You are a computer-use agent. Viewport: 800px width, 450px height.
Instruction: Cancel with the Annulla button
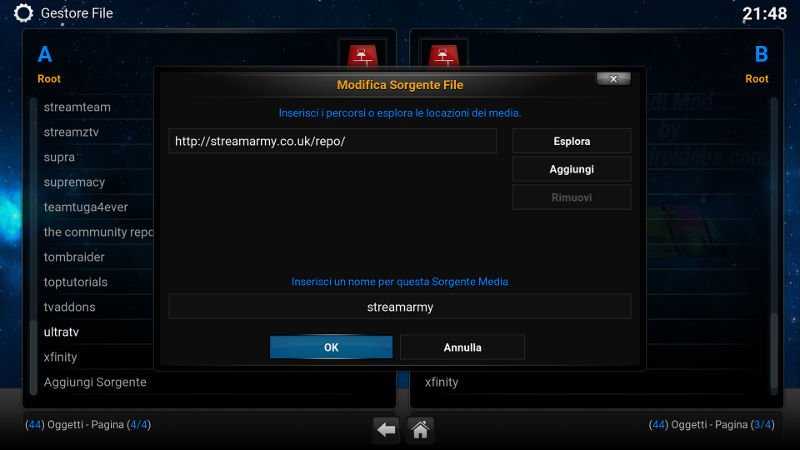point(462,347)
